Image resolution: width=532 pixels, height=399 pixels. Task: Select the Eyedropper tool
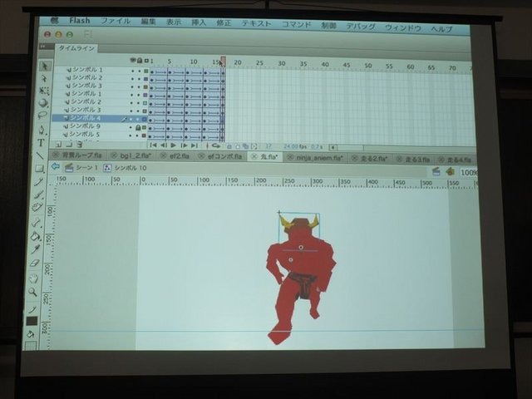coord(35,249)
